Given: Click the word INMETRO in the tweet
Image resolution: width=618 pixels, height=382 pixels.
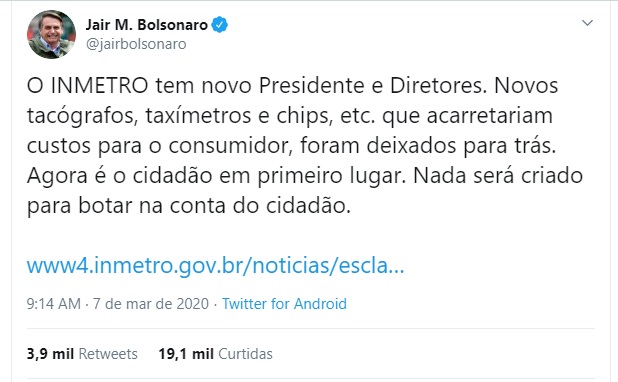Looking at the screenshot, I should click(99, 86).
